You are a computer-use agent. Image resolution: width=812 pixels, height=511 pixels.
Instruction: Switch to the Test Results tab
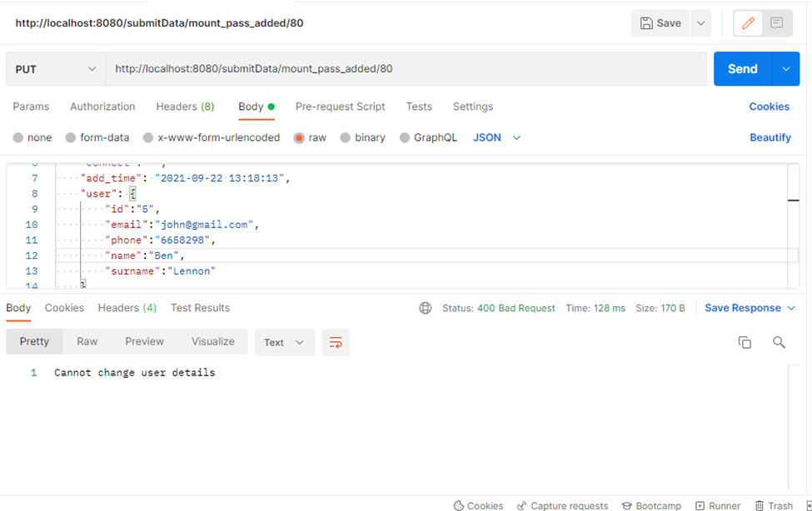pos(200,307)
